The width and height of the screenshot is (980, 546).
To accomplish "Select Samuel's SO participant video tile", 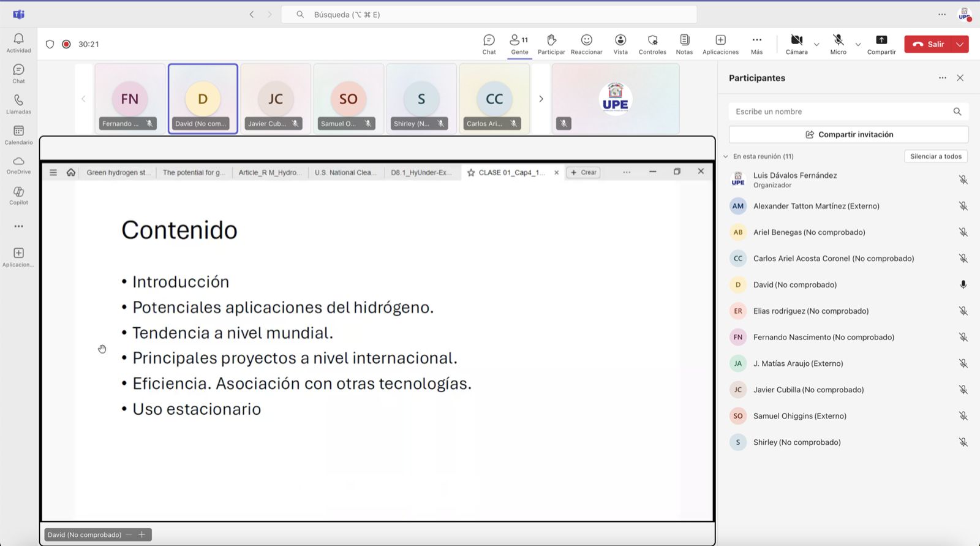I will click(348, 99).
